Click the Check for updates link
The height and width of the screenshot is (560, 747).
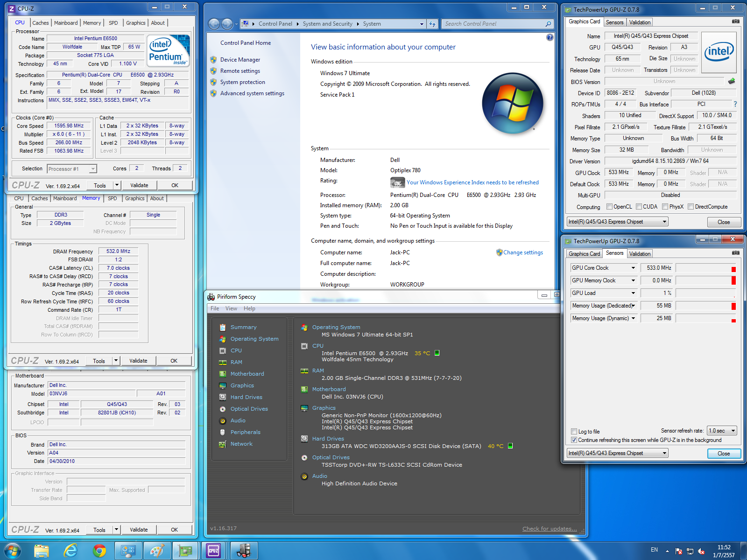pyautogui.click(x=550, y=529)
